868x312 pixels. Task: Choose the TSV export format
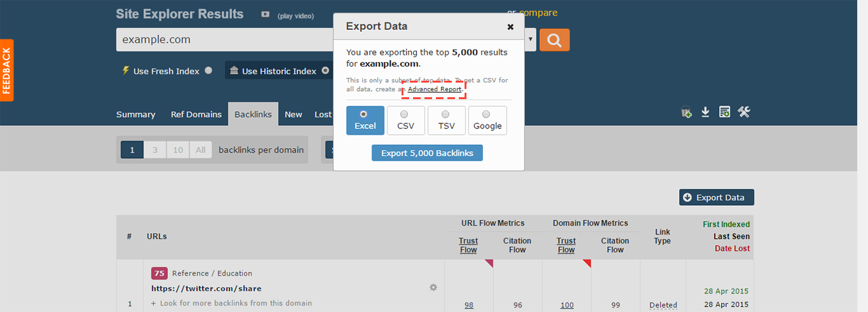click(447, 120)
